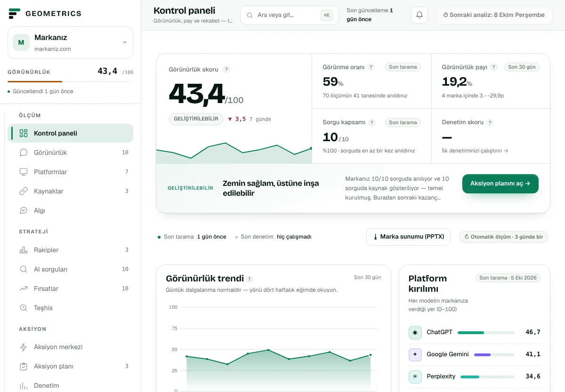Screen dimensions: 565x392
Task: Click the Google Gemini platform icon
Action: [415, 354]
